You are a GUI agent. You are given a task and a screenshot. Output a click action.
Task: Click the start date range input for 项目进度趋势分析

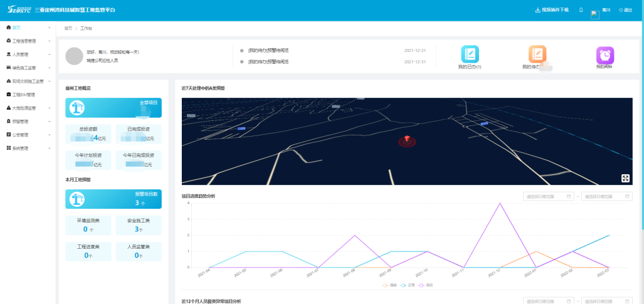point(549,196)
